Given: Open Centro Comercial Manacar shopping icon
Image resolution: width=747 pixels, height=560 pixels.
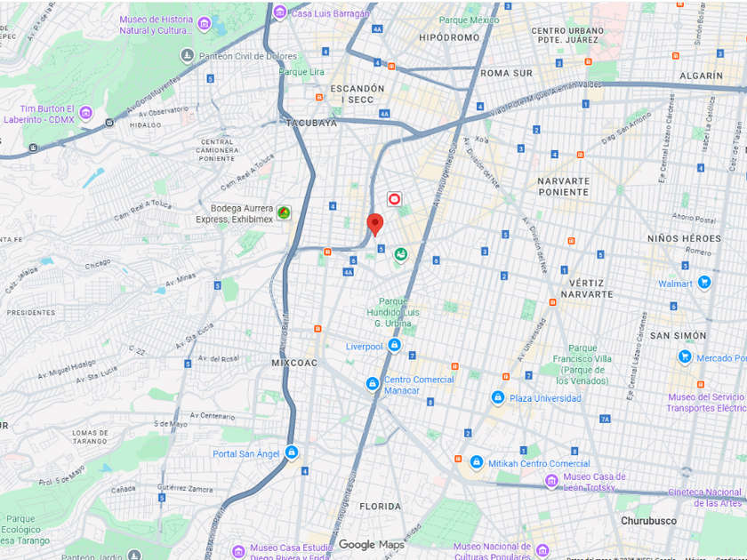Looking at the screenshot, I should [x=373, y=383].
